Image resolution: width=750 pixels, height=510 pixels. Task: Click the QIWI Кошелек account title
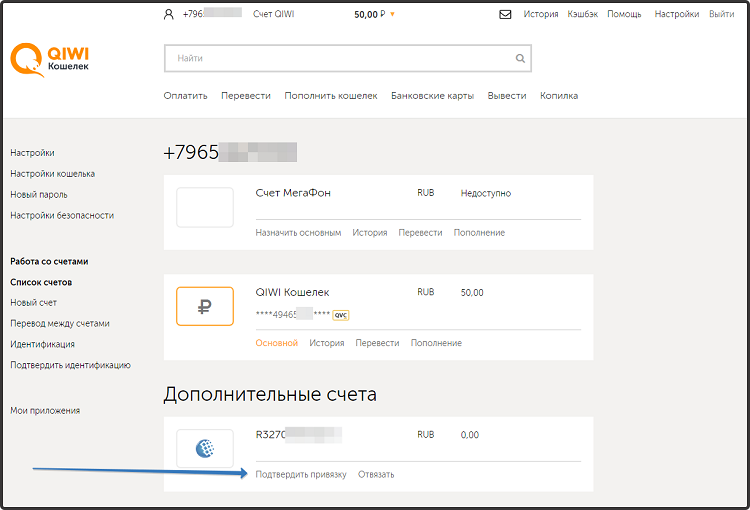[x=292, y=292]
